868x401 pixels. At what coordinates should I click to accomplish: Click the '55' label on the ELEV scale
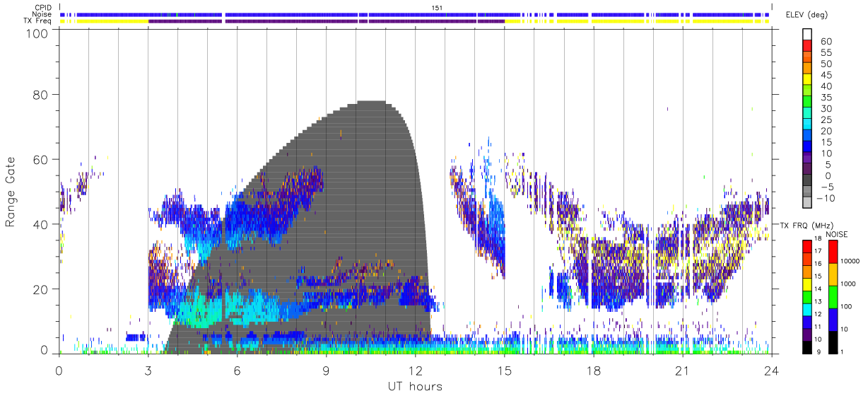(x=826, y=53)
